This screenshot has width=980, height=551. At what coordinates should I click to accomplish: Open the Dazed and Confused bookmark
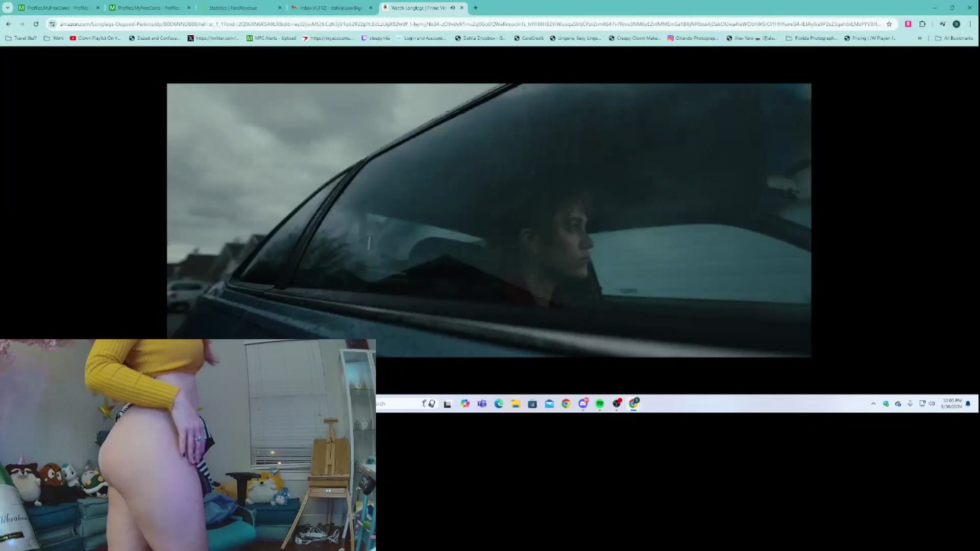pos(154,38)
